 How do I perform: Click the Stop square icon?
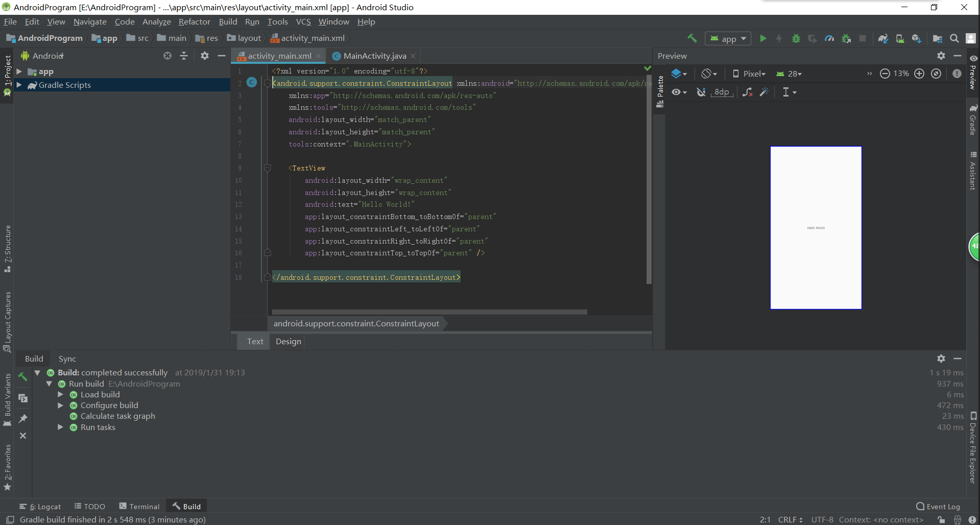pos(863,38)
